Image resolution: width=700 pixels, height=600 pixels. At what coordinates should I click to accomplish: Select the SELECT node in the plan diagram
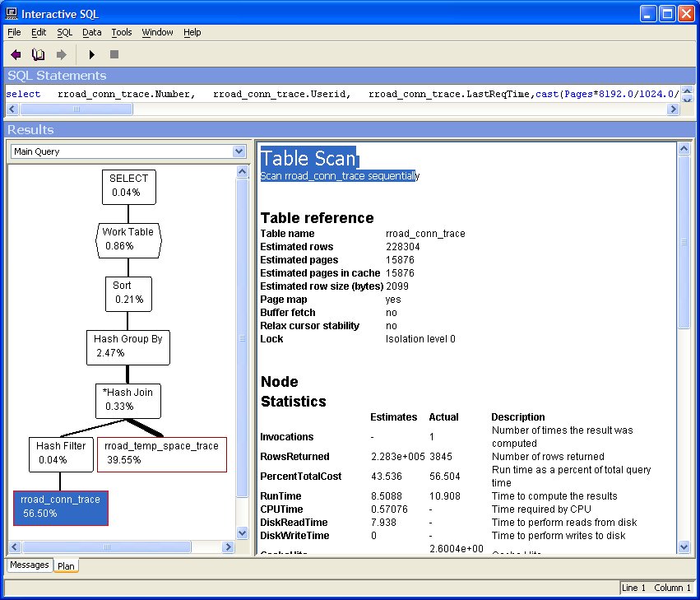click(128, 187)
